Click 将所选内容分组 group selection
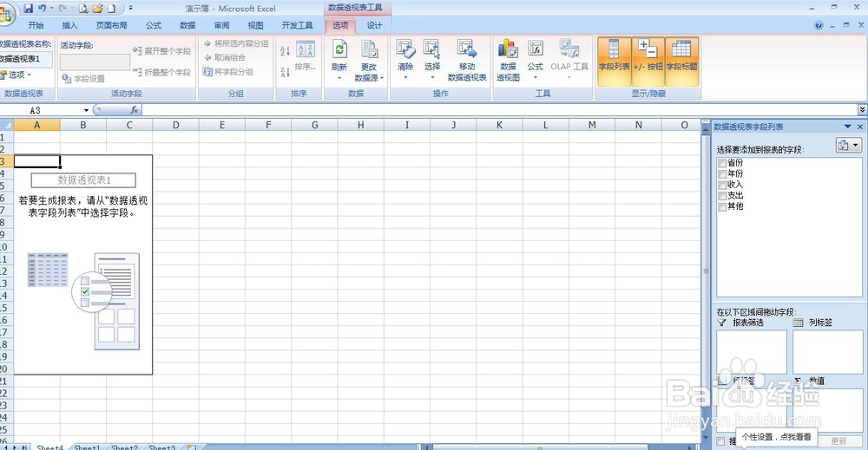868x450 pixels. (236, 43)
